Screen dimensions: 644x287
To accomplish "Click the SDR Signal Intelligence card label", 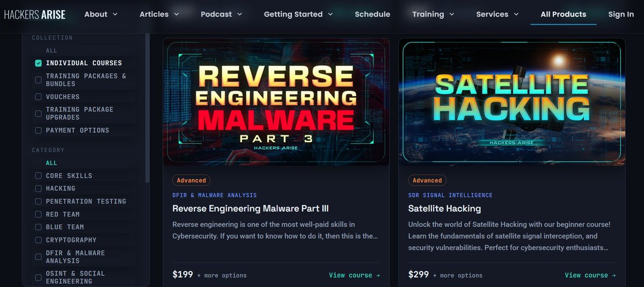I will tap(450, 195).
